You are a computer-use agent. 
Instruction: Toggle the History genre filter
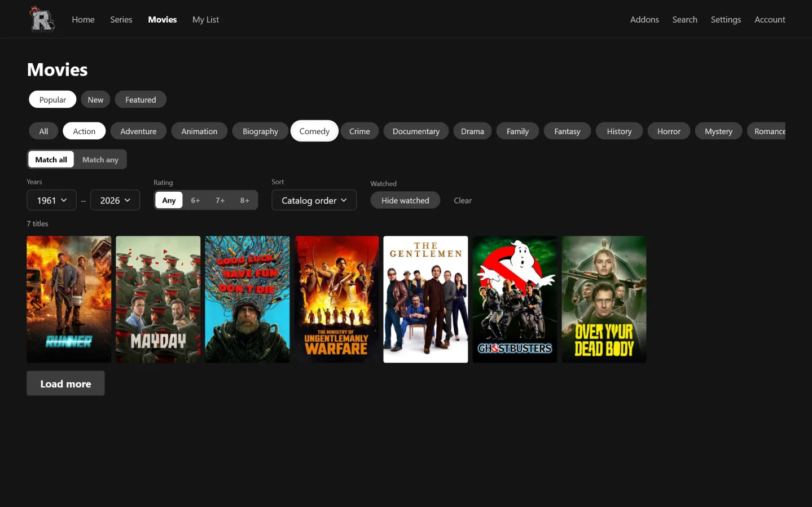tap(619, 131)
